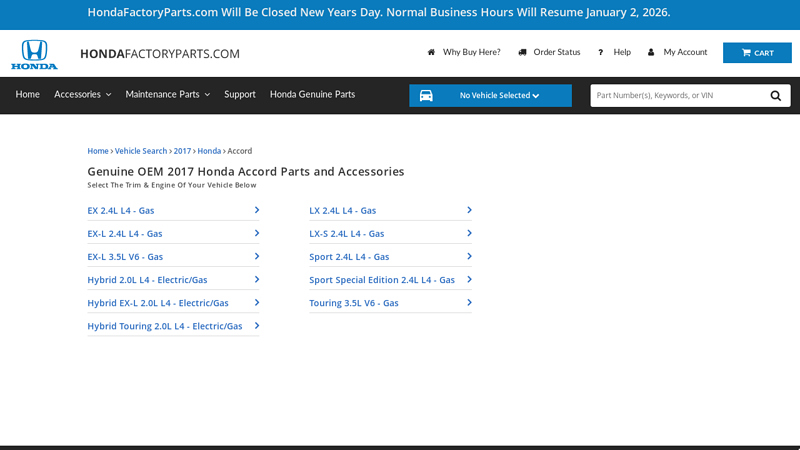Click the question mark Help icon

[600, 52]
